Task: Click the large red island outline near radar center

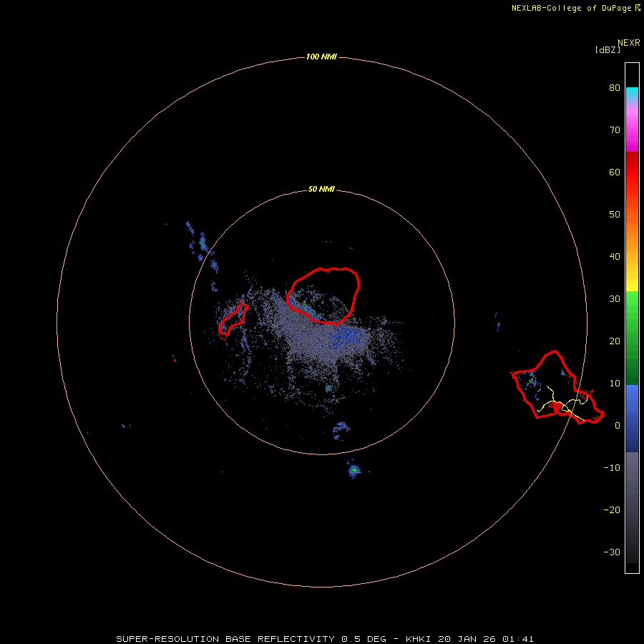Action: point(323,296)
